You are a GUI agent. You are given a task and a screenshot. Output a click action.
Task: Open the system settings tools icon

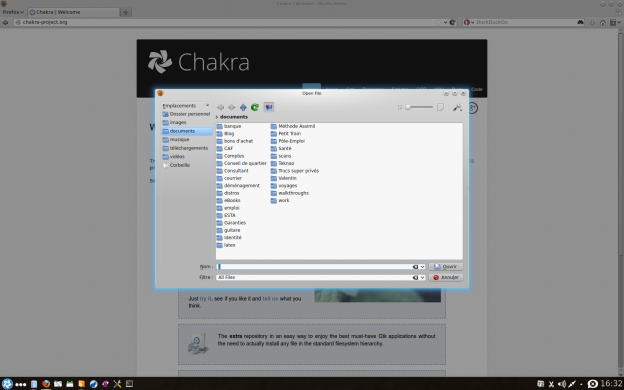(x=117, y=384)
